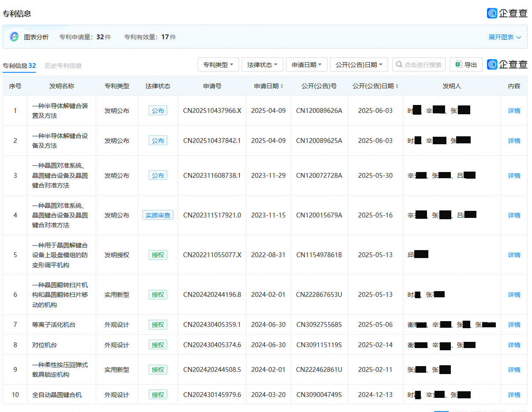Open 详情 for 全自动晶圆键合机
This screenshot has width=532, height=412.
pos(514,395)
